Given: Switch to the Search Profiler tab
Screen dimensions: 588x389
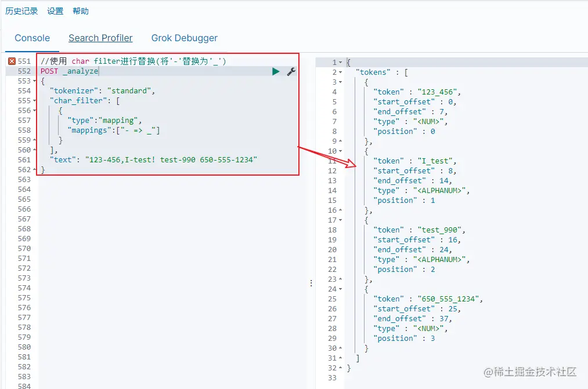Looking at the screenshot, I should [x=100, y=38].
